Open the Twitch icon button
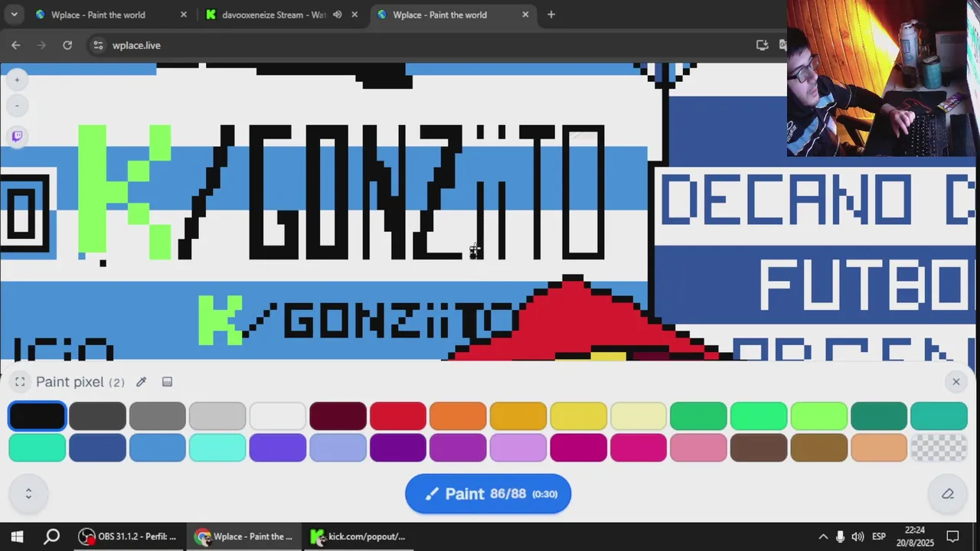Image resolution: width=980 pixels, height=551 pixels. point(17,136)
